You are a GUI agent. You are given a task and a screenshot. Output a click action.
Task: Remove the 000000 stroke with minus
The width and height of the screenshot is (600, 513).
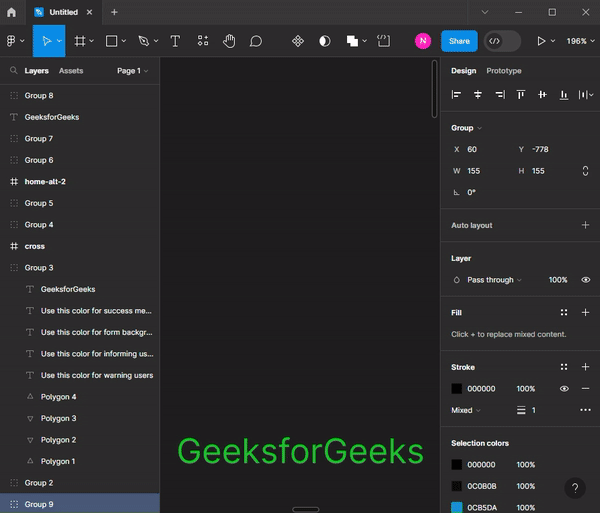pos(585,389)
